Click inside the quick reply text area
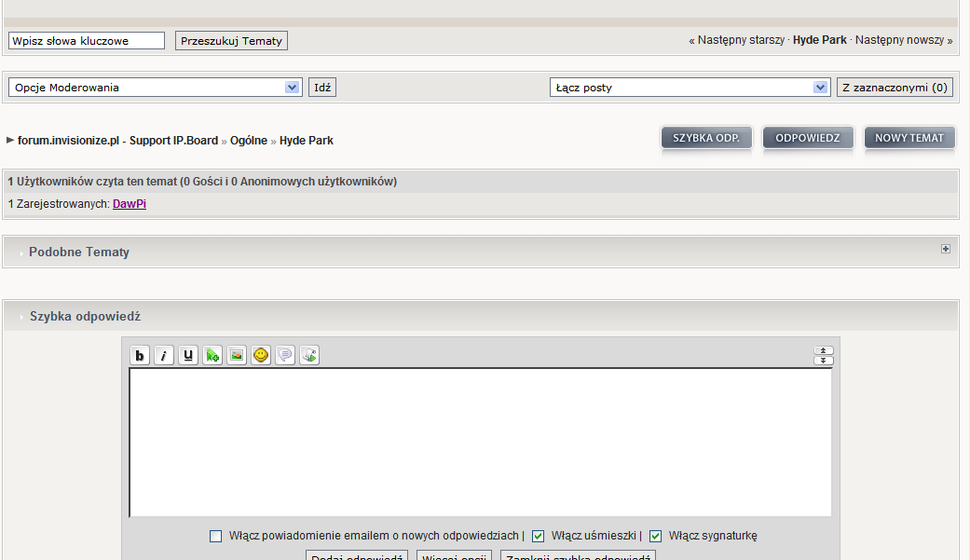 (481, 443)
